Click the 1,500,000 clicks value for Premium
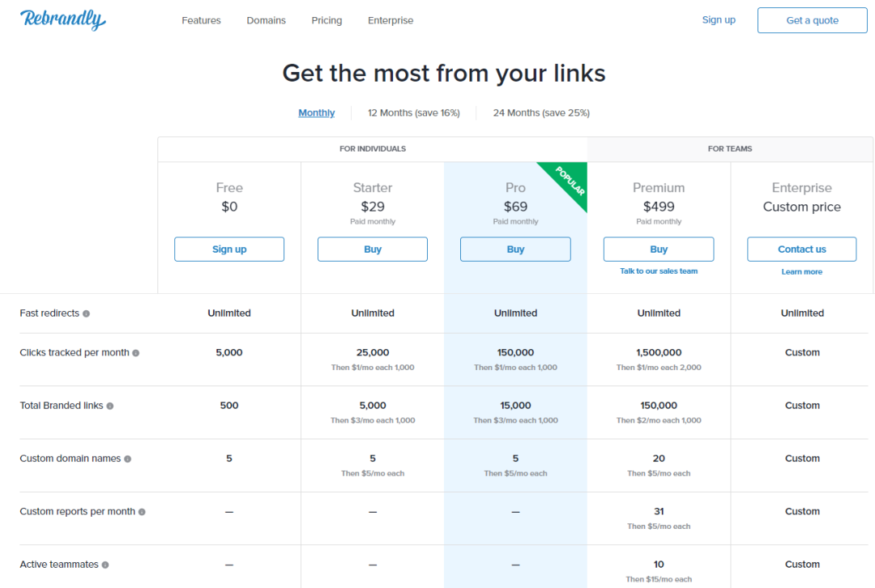 [x=659, y=352]
